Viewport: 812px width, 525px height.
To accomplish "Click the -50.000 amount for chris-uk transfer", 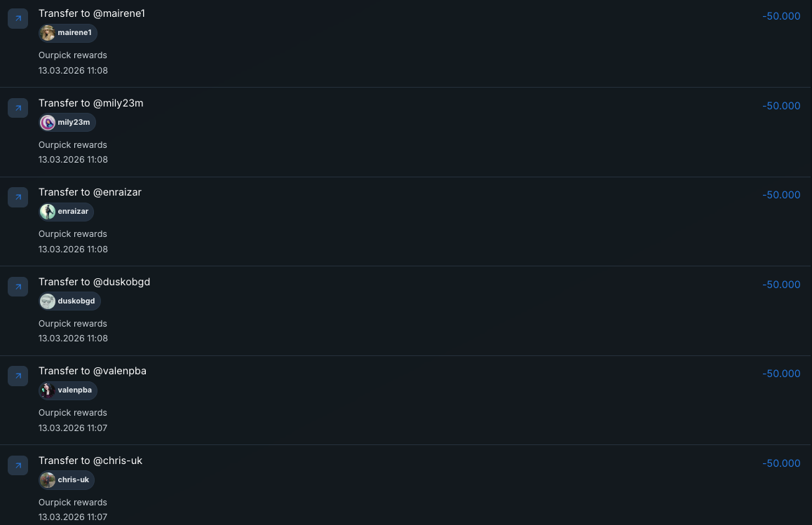I will tap(781, 463).
